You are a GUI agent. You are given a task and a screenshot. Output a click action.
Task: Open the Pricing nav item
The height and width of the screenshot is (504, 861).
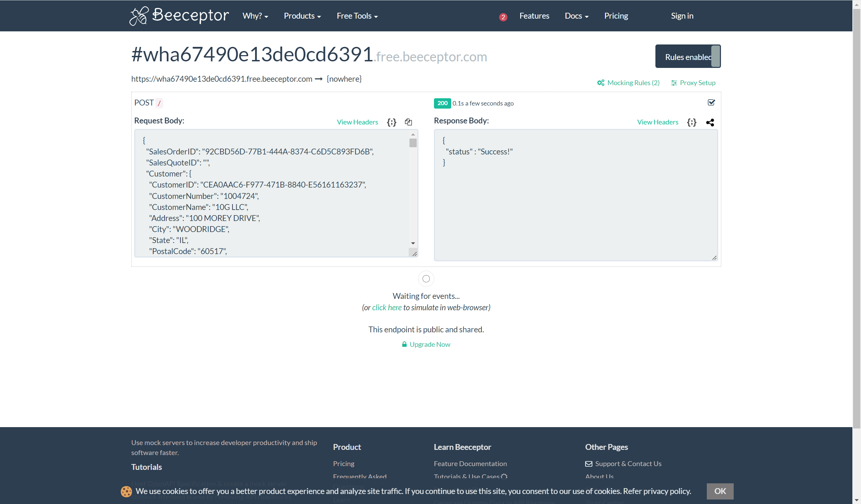[616, 16]
